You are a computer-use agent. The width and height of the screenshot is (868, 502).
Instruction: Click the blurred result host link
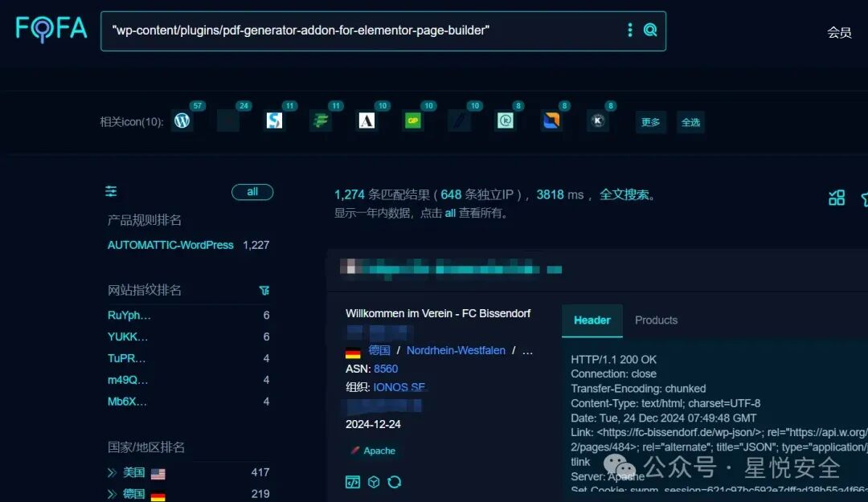pyautogui.click(x=451, y=269)
